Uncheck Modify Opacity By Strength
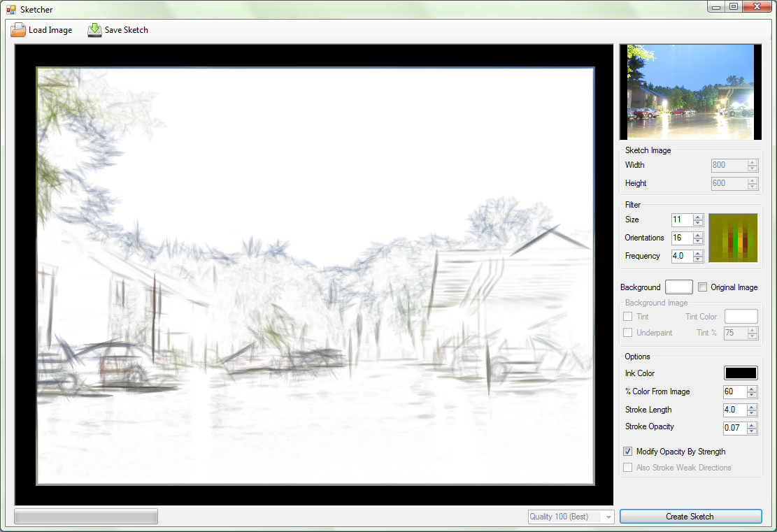 (x=628, y=452)
